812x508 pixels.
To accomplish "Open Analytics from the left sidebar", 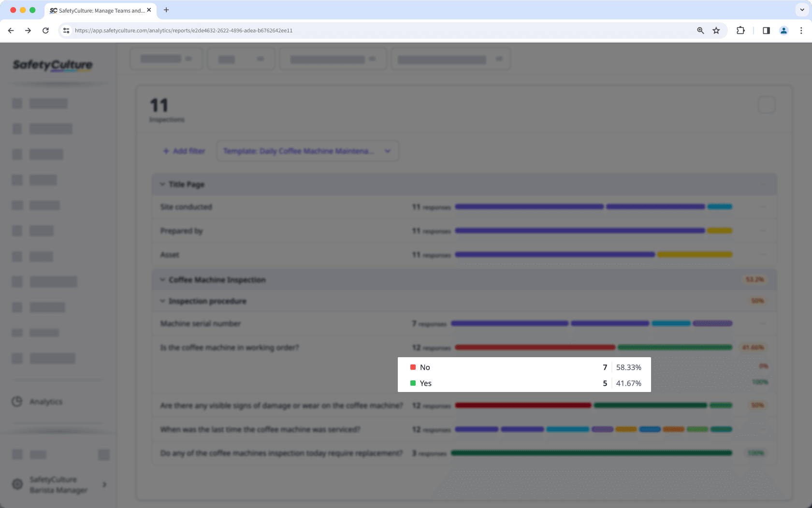I will (46, 402).
